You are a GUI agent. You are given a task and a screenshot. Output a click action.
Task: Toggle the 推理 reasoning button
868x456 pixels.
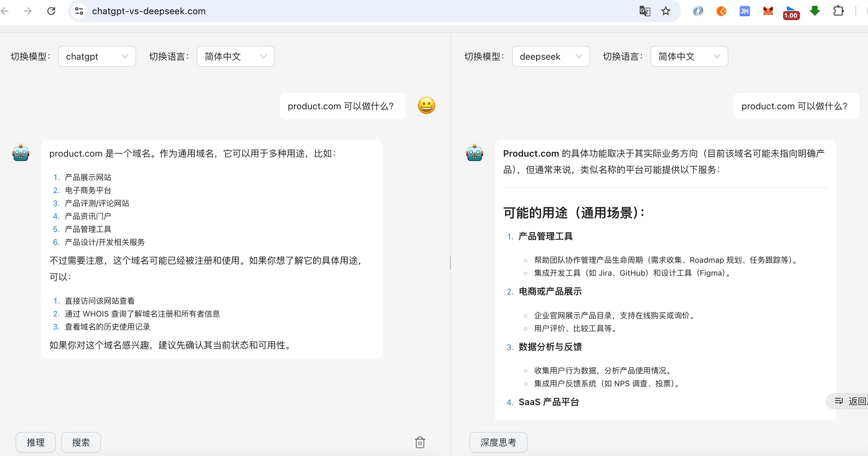coord(36,442)
